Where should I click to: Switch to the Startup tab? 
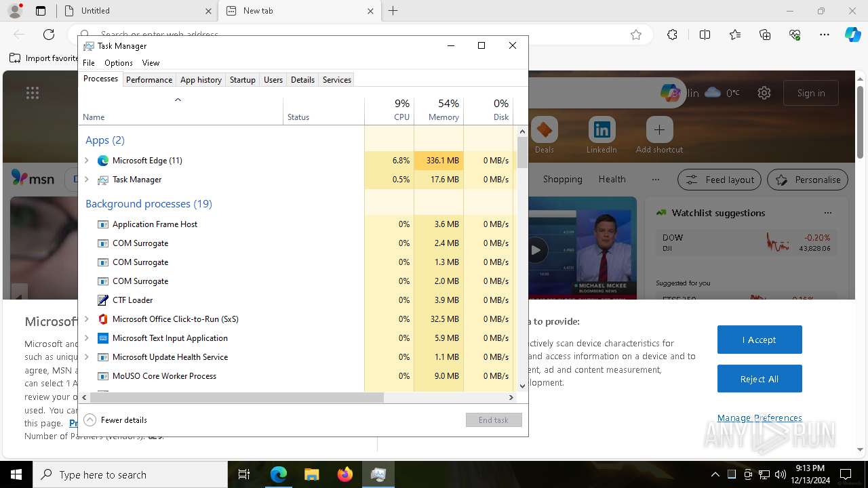[242, 80]
